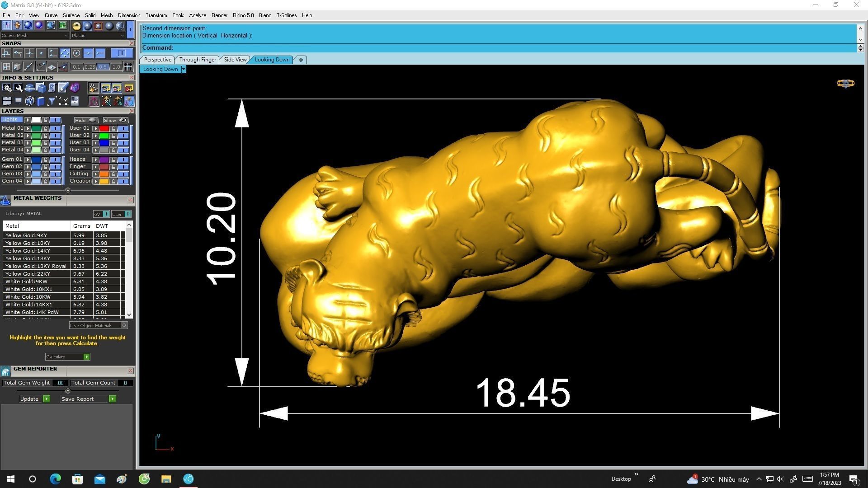
Task: Click the green four-viewport layout icon
Action: coord(62,25)
